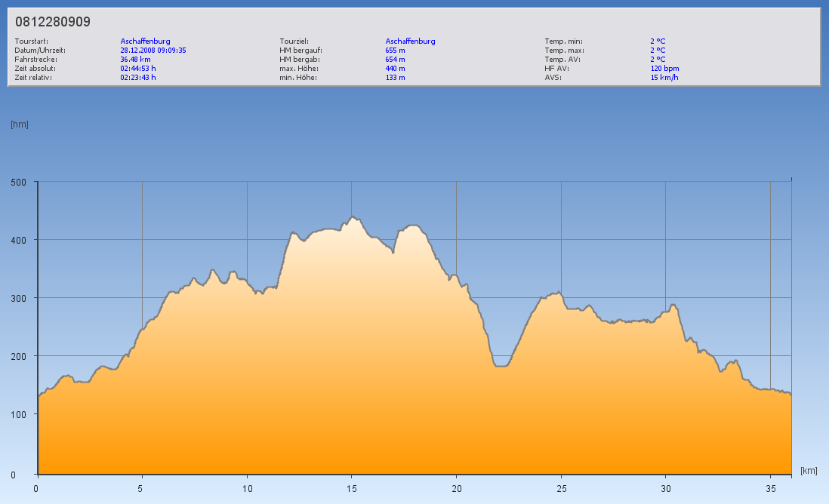The width and height of the screenshot is (829, 504).
Task: Click the AVS value 15 km/h
Action: coord(664,77)
